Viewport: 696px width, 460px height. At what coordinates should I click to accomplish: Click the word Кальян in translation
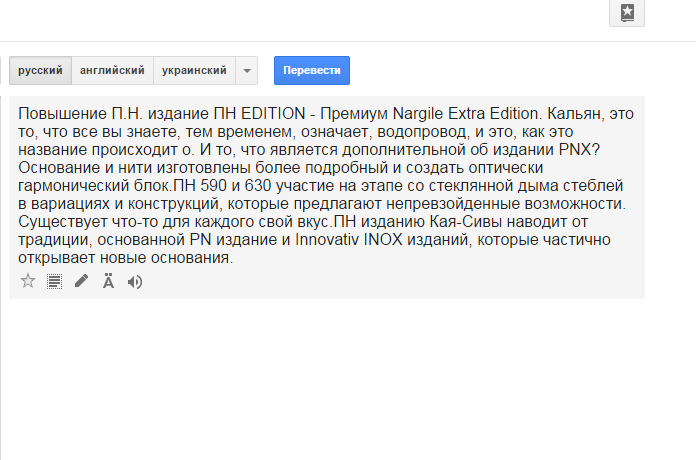coord(576,114)
